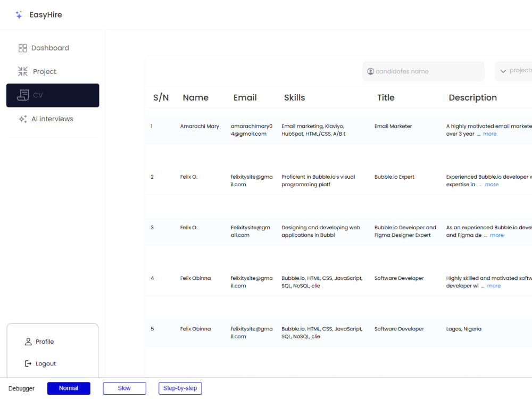Screen dimensions: 532x399
Task: Click the Email marketing, Klaviyo skills cell
Action: [313, 130]
